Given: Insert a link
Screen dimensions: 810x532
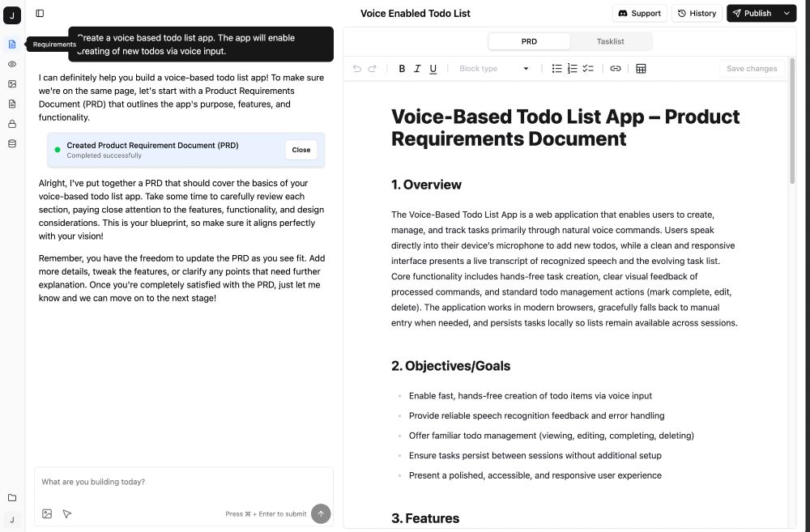Looking at the screenshot, I should (616, 68).
